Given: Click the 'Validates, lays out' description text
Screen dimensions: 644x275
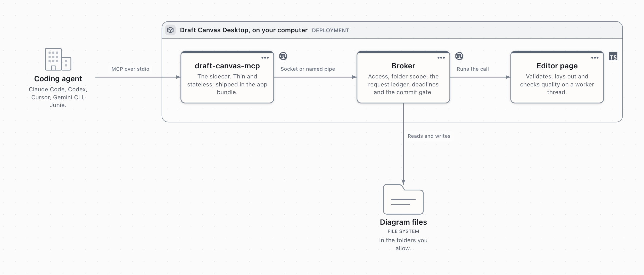Looking at the screenshot, I should click(x=557, y=84).
